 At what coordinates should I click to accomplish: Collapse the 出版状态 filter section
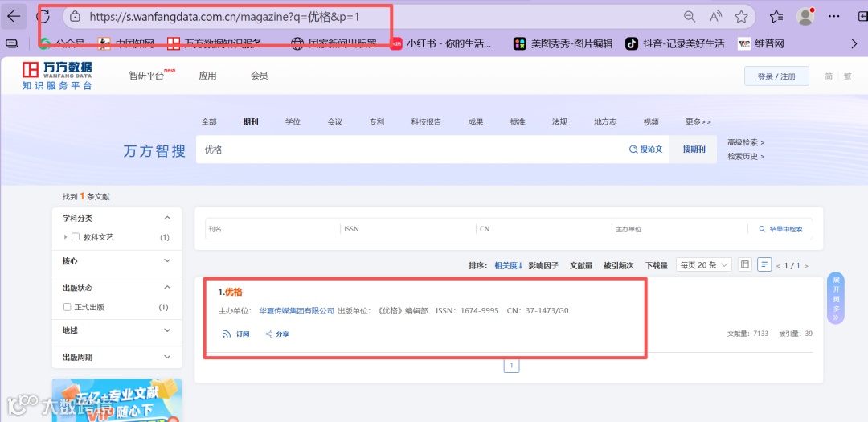pyautogui.click(x=168, y=288)
